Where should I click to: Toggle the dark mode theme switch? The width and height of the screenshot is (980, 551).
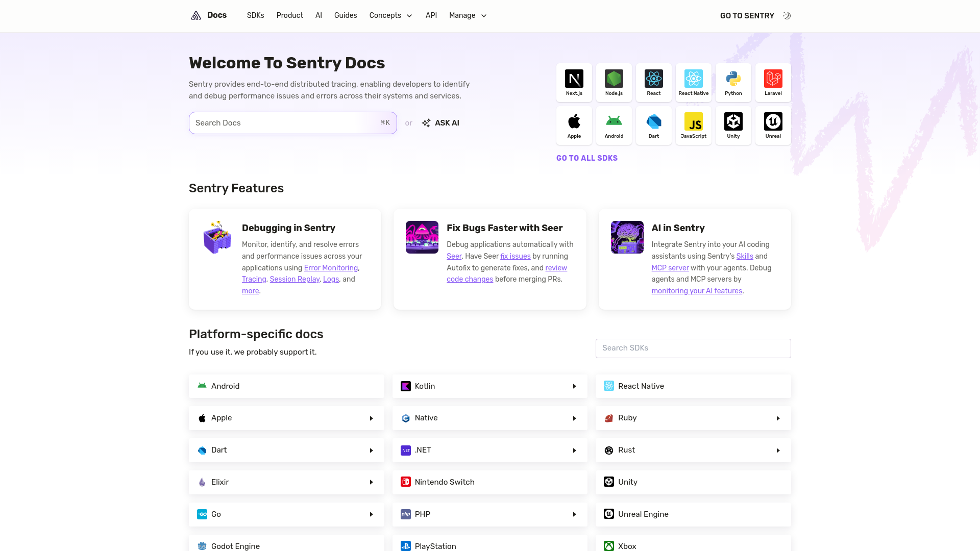pyautogui.click(x=787, y=16)
